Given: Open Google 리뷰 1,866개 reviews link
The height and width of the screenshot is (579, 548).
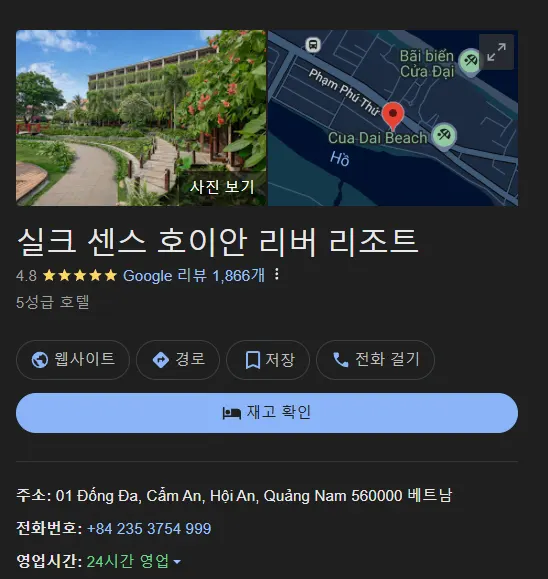Looking at the screenshot, I should click(194, 275).
